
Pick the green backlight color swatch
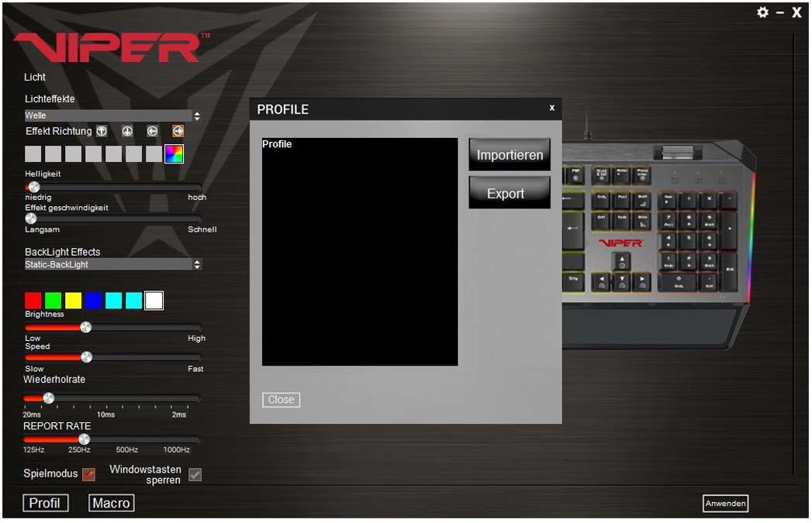pyautogui.click(x=53, y=301)
